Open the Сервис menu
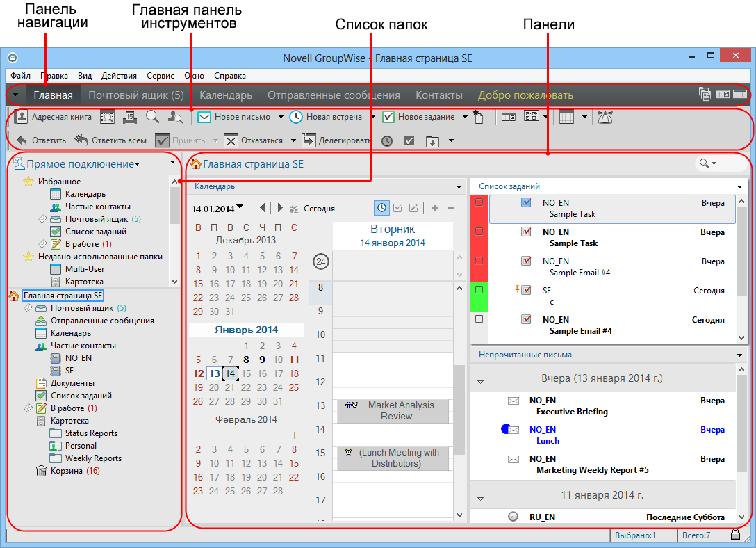The image size is (756, 548). coord(160,76)
